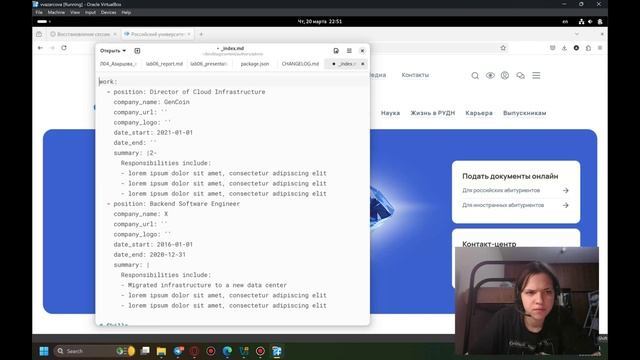Close the _index editor tab
The image size is (640, 360).
(362, 64)
